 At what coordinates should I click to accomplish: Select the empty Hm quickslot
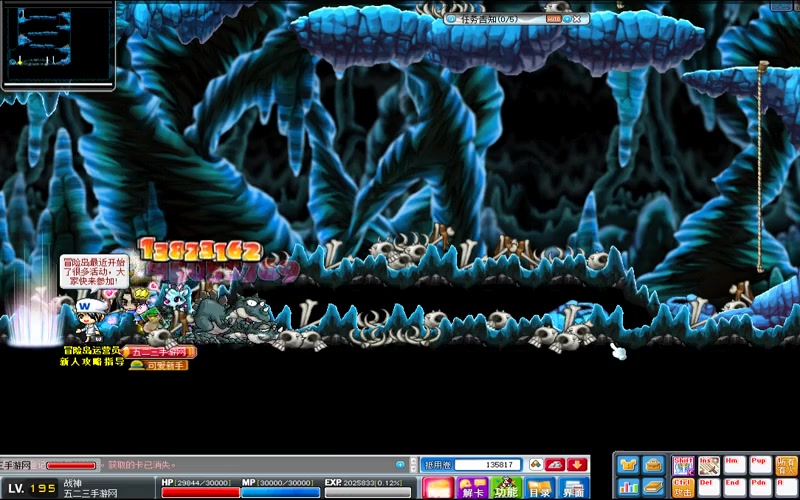(x=735, y=466)
